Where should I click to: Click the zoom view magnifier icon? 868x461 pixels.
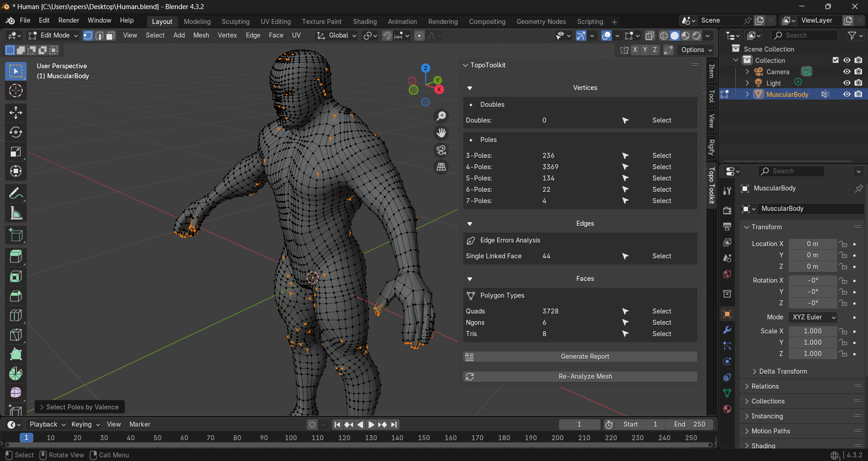(x=441, y=116)
